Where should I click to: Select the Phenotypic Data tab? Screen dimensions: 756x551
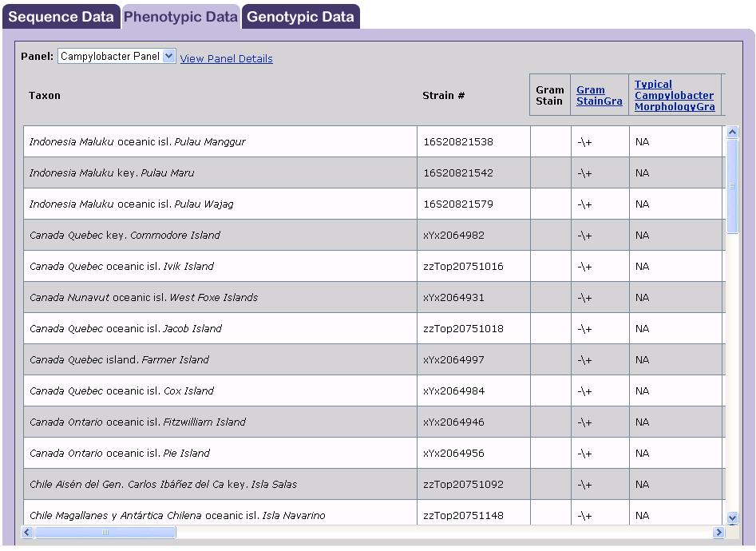[180, 17]
